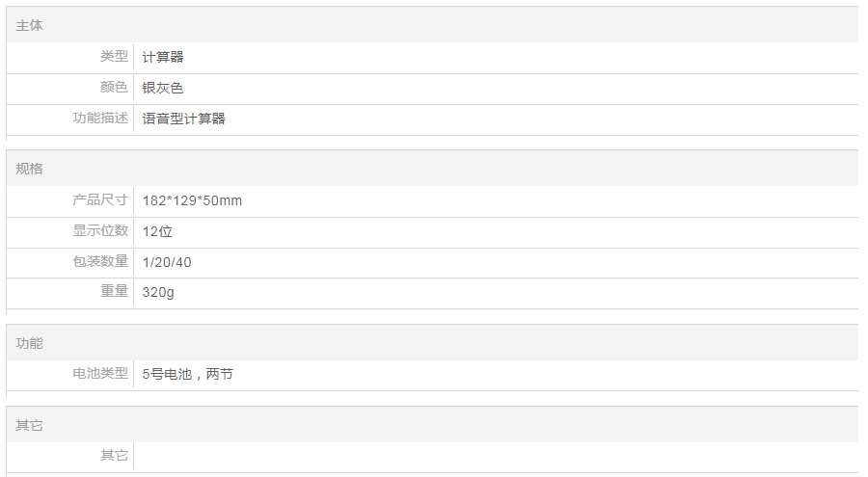Viewport: 868px width, 477px height.
Task: Select the 产品尺寸 row label
Action: tap(100, 200)
